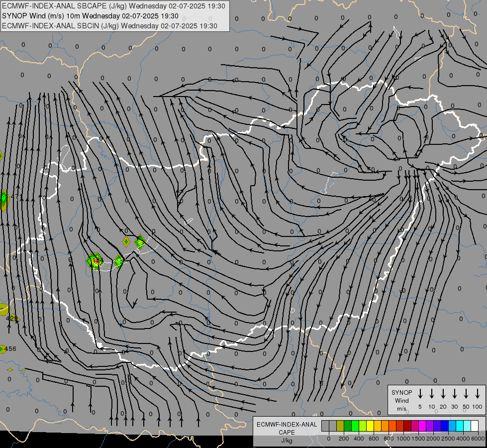Viewport: 487px width, 448px height.
Task: Click the 50 m/s wind arrow in legend
Action: [466, 394]
